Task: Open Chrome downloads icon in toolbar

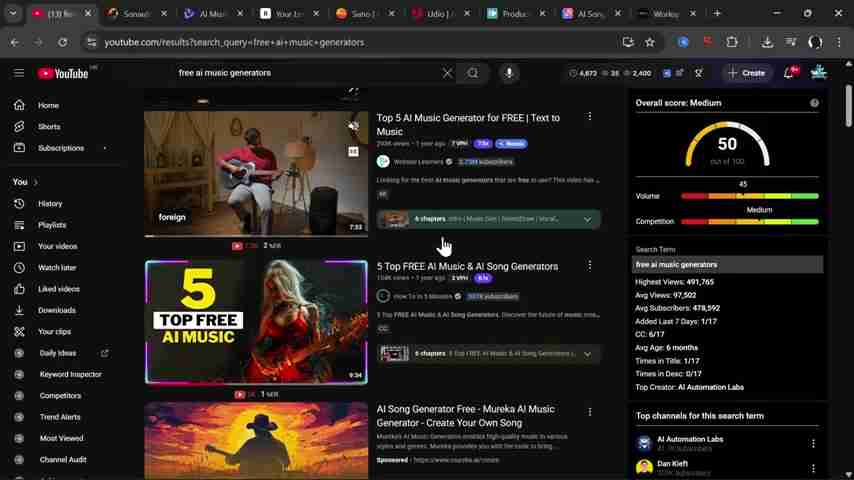Action: 767,42
